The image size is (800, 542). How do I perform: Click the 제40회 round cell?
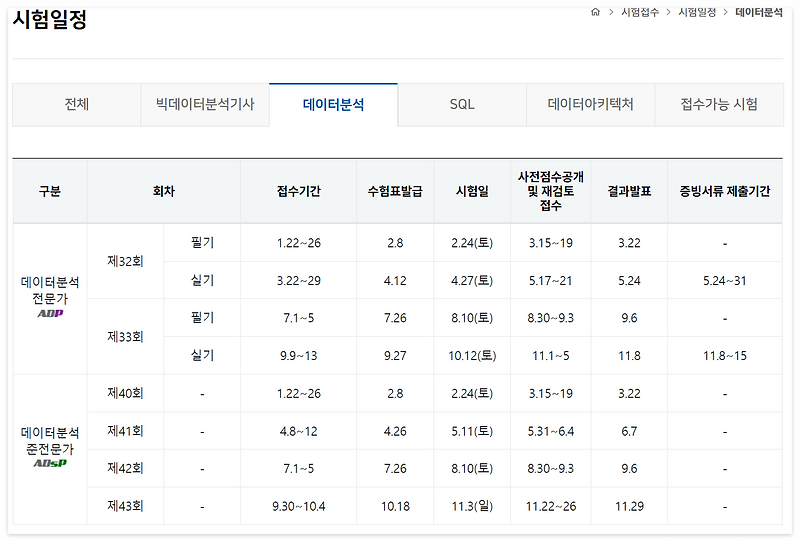pos(125,393)
